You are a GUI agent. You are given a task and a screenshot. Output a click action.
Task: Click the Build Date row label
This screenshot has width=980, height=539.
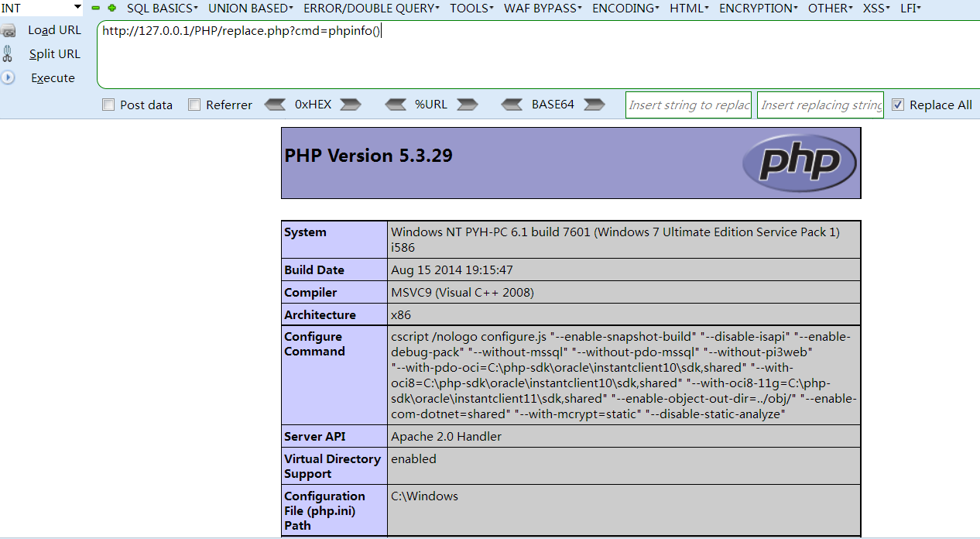[314, 270]
